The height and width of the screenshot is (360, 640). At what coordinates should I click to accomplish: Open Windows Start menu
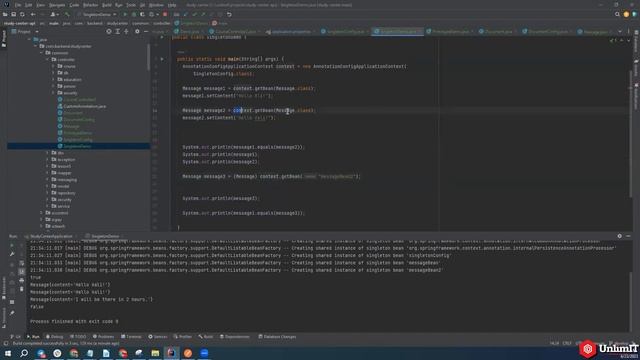click(8, 353)
